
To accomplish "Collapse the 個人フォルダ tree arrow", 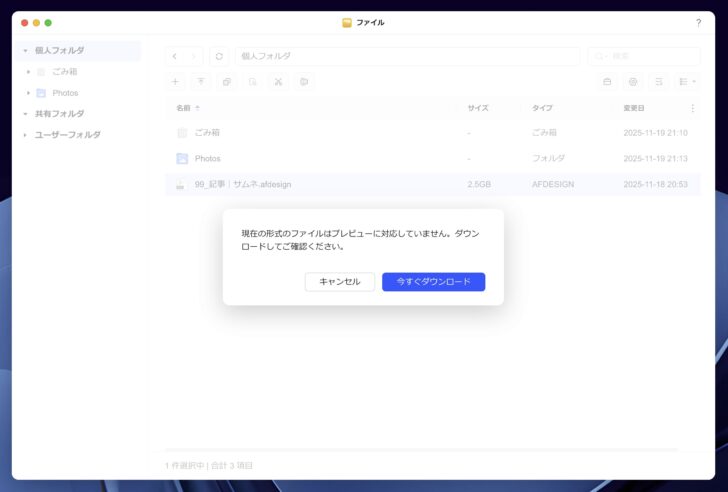I will tap(26, 51).
